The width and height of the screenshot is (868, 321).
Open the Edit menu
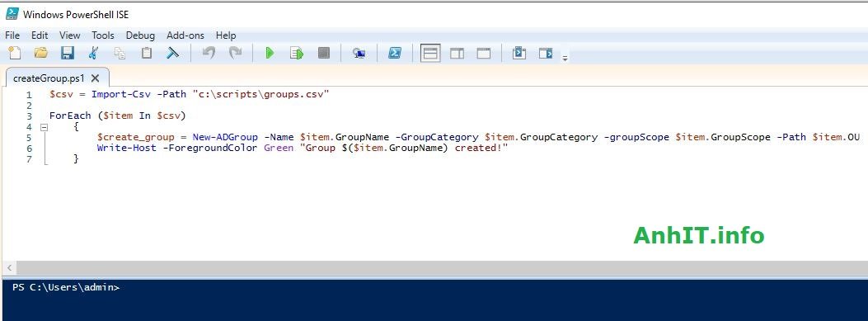40,35
